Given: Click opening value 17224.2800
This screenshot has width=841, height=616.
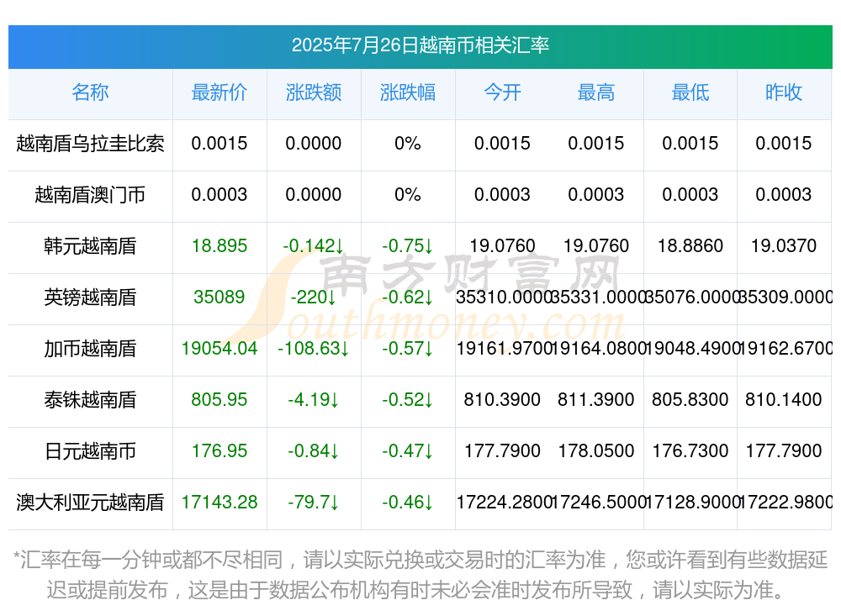Looking at the screenshot, I should (503, 503).
